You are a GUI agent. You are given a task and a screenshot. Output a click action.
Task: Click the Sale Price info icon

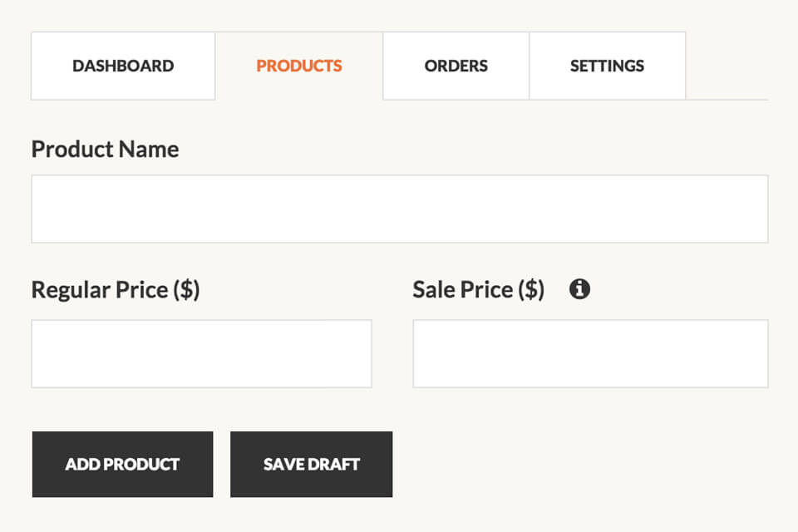coord(579,289)
